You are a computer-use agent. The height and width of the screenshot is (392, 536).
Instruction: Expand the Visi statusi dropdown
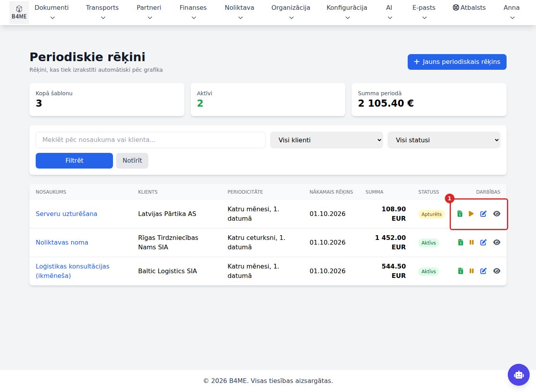pyautogui.click(x=444, y=140)
